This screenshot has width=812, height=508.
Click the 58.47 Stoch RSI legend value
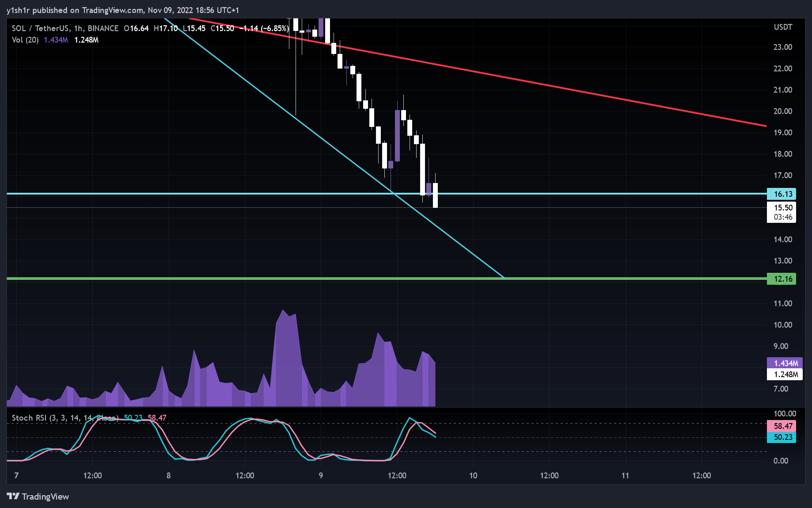157,418
